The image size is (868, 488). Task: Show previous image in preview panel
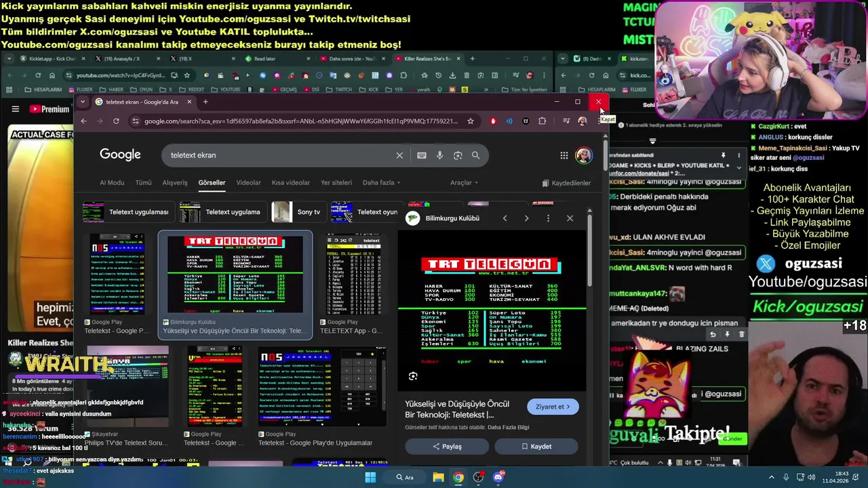point(505,218)
